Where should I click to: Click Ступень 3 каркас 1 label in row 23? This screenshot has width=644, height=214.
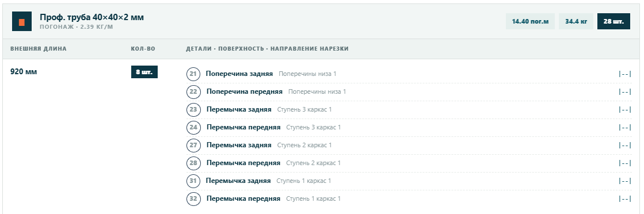pos(304,110)
